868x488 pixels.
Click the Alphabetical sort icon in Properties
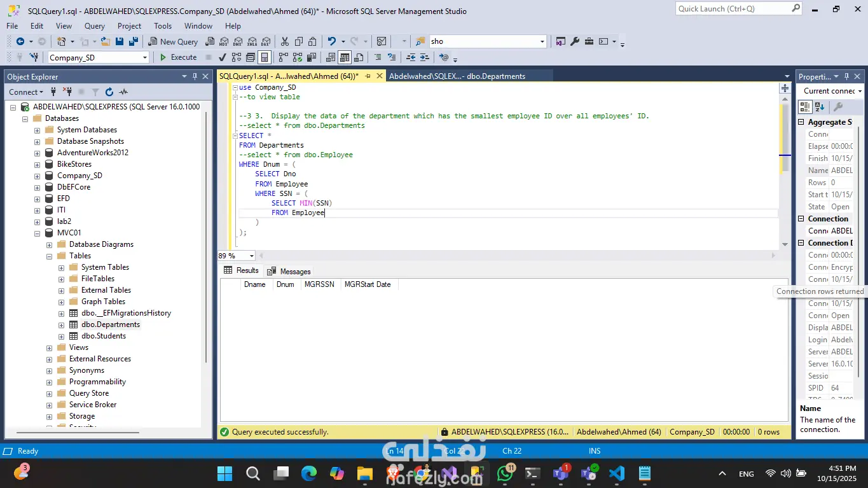(820, 107)
